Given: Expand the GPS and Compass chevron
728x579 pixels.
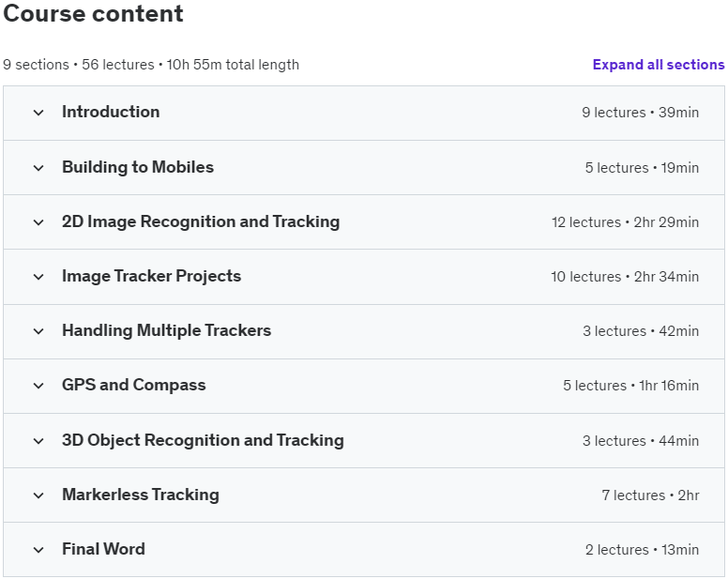Looking at the screenshot, I should tap(38, 386).
